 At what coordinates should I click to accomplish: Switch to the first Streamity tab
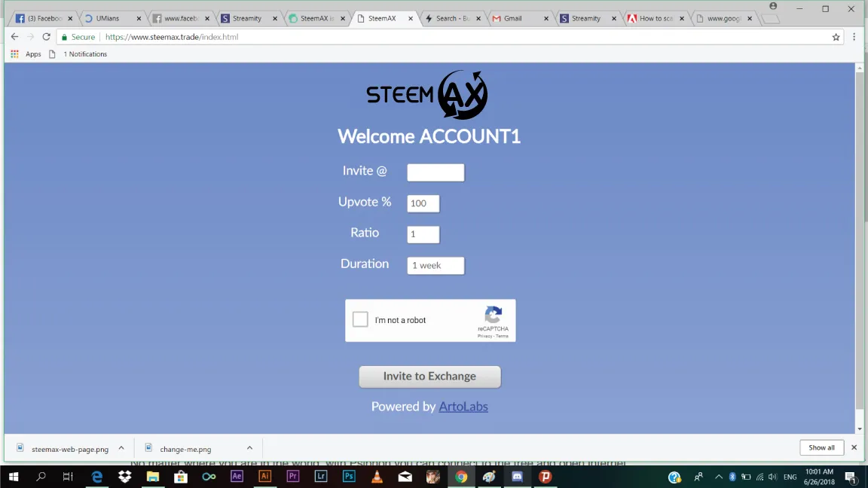pos(246,18)
